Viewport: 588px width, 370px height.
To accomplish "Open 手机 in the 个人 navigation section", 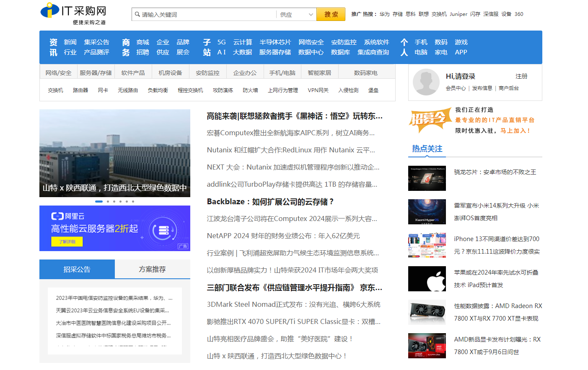I will (x=421, y=42).
